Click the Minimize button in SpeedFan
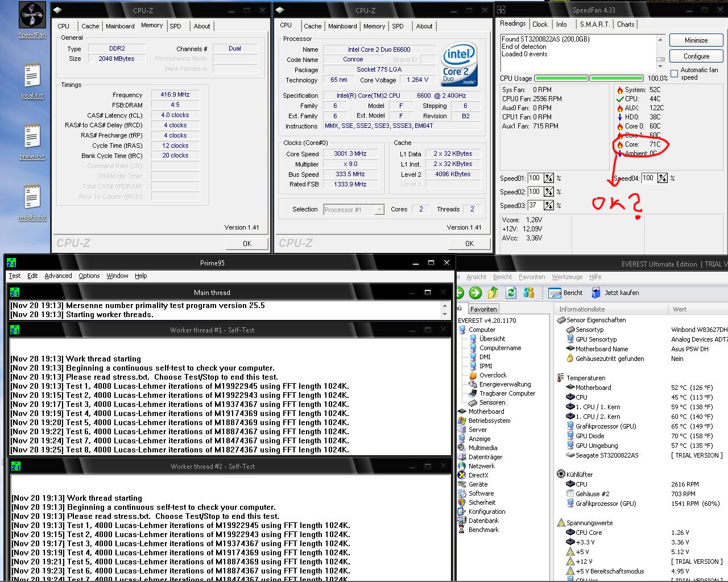The height and width of the screenshot is (582, 728). pyautogui.click(x=696, y=40)
